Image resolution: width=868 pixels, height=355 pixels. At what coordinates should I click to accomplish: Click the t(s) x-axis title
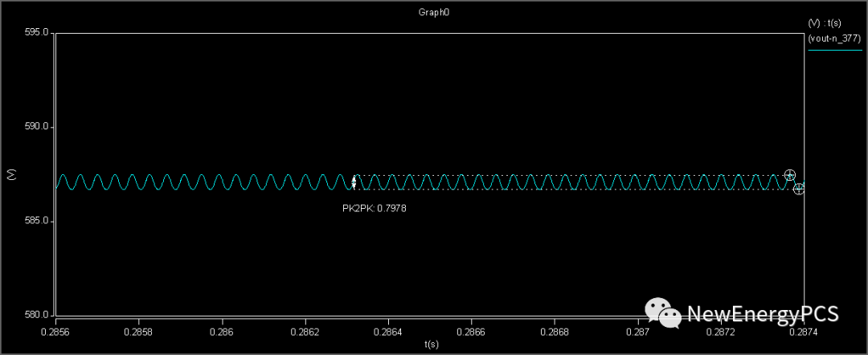432,344
